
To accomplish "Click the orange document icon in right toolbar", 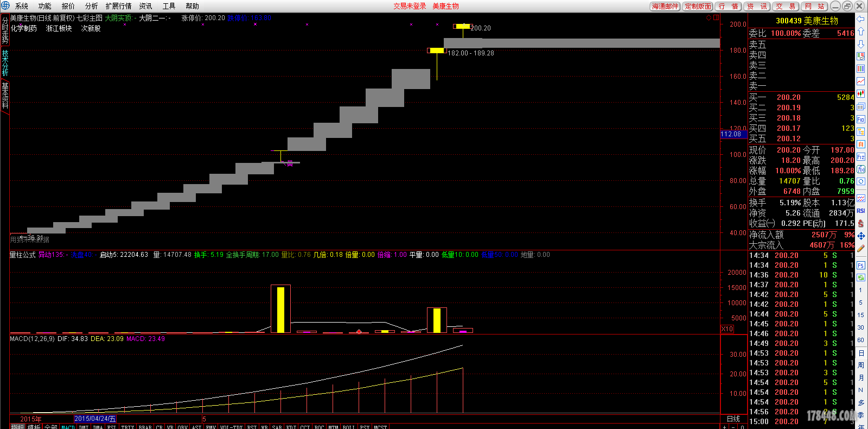I will 861,144.
